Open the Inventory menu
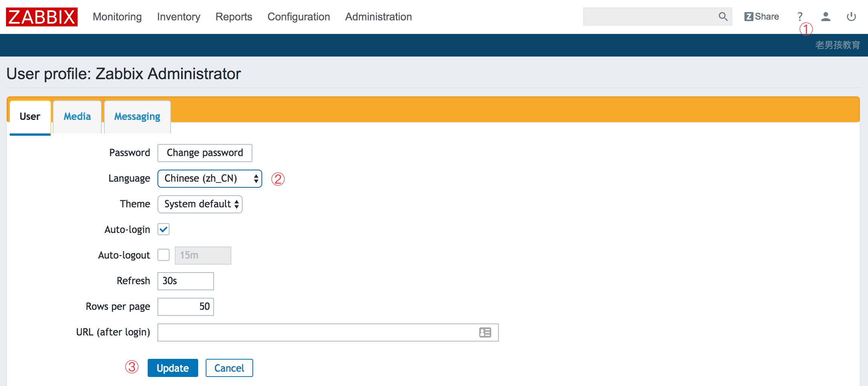Viewport: 868px width, 386px height. [179, 17]
